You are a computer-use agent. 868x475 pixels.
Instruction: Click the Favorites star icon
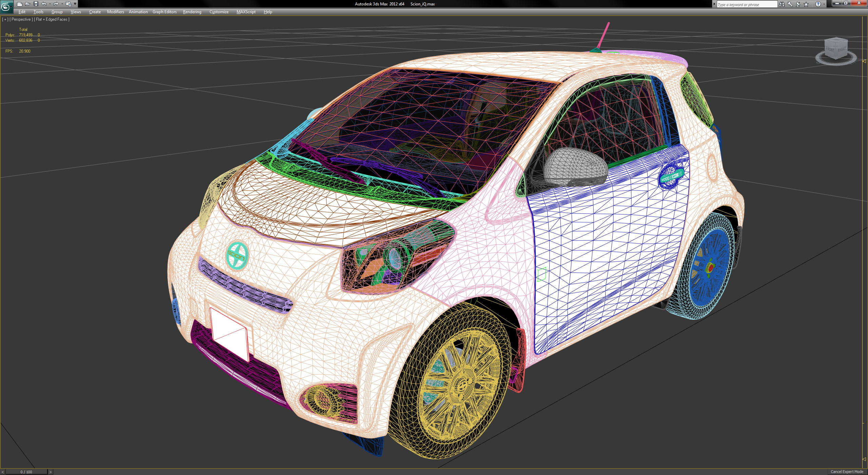pyautogui.click(x=806, y=4)
